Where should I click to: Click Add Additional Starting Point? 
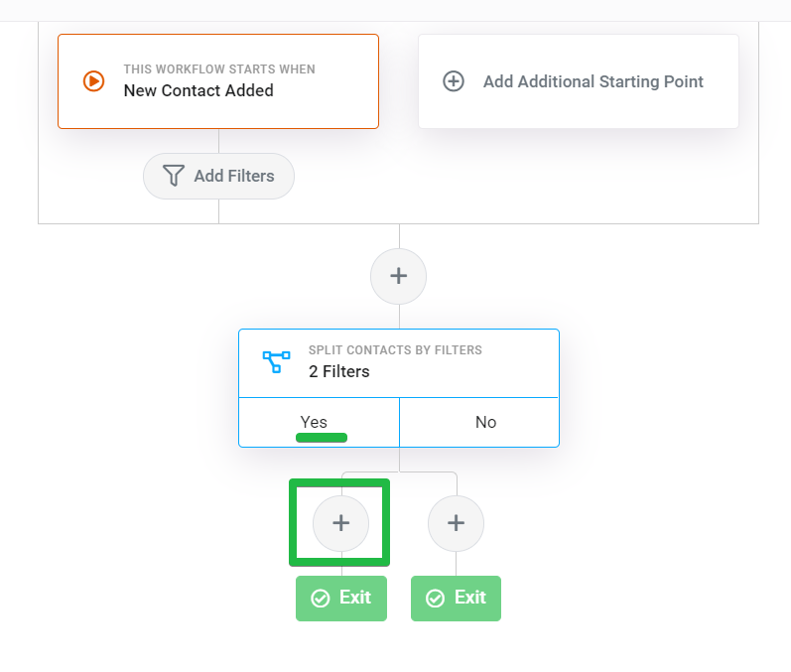(x=579, y=81)
